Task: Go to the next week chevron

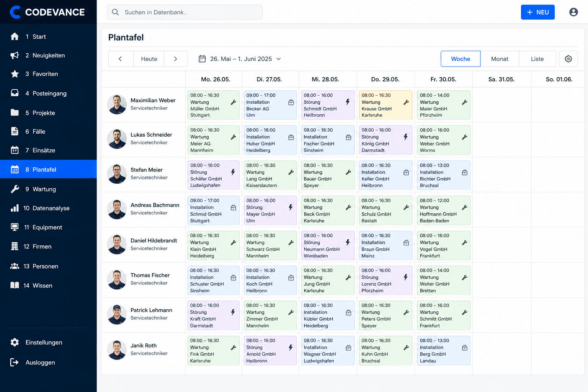Action: [175, 59]
